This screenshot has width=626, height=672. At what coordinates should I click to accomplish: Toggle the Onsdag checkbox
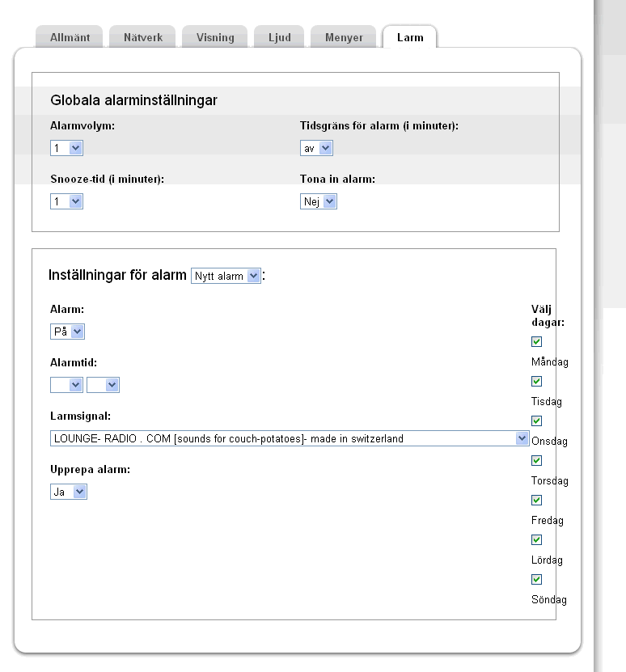click(x=536, y=421)
